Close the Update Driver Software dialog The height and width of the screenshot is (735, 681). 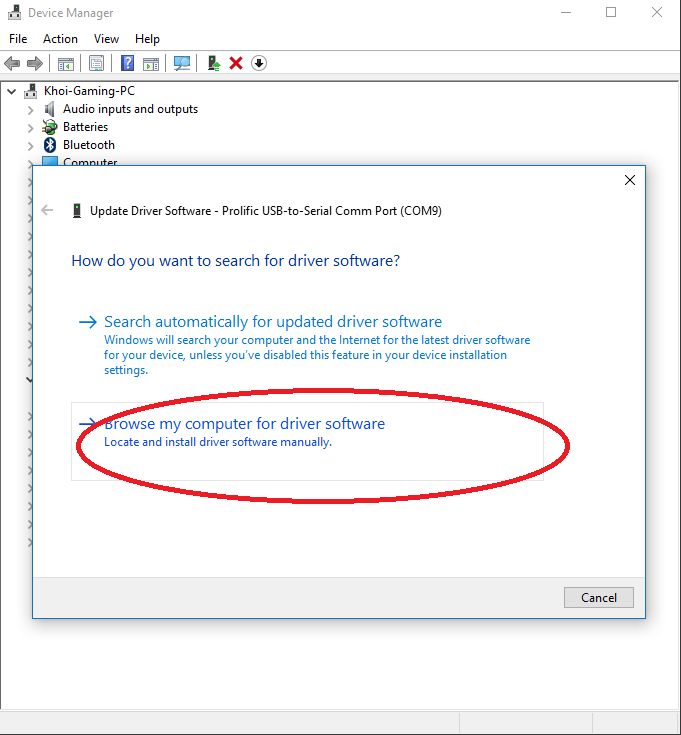[629, 180]
